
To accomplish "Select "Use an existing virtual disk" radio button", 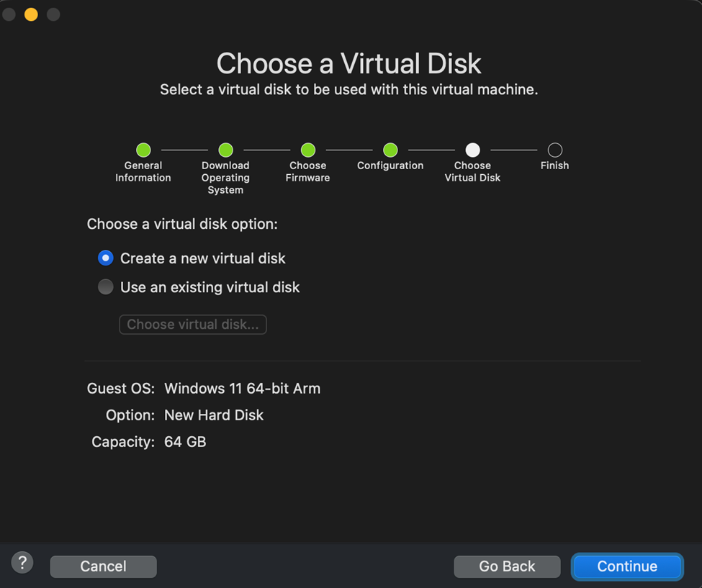I will (x=106, y=287).
